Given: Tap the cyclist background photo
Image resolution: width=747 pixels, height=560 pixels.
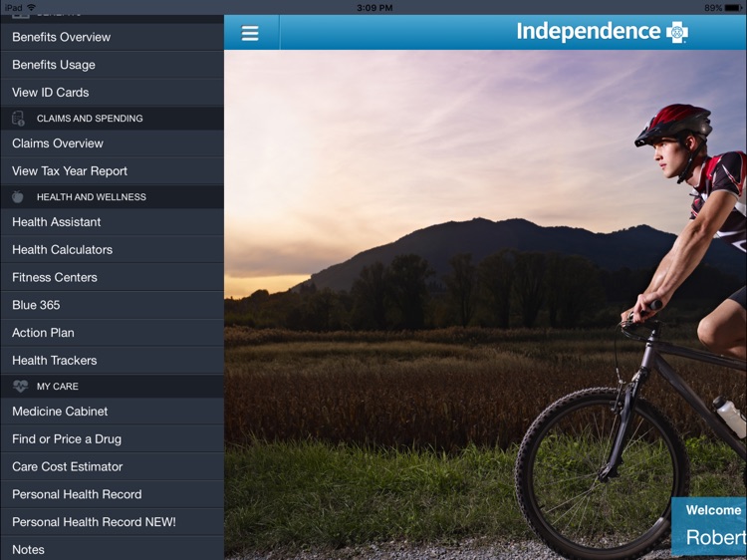Looking at the screenshot, I should (485, 305).
